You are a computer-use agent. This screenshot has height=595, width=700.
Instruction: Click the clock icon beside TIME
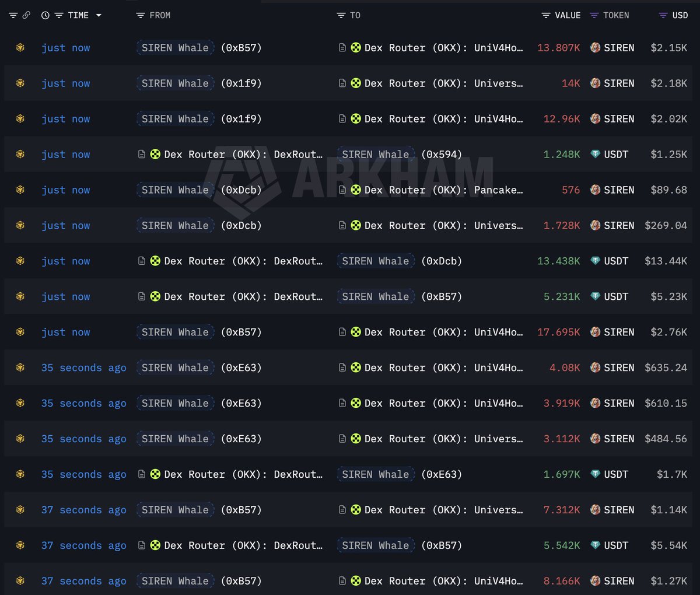(x=45, y=15)
